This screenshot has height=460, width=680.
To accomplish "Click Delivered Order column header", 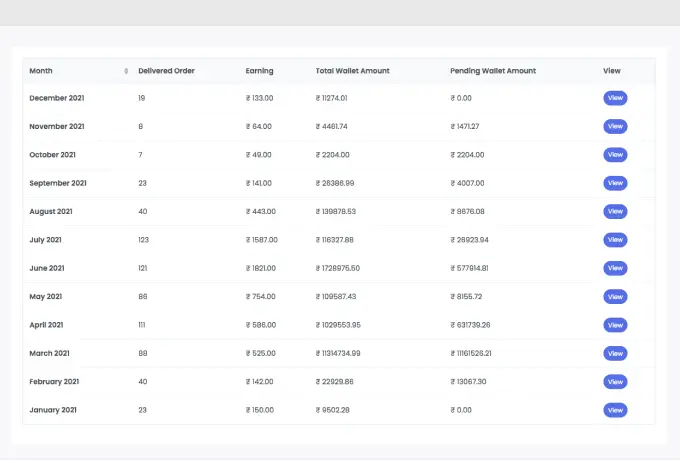I will (x=166, y=71).
